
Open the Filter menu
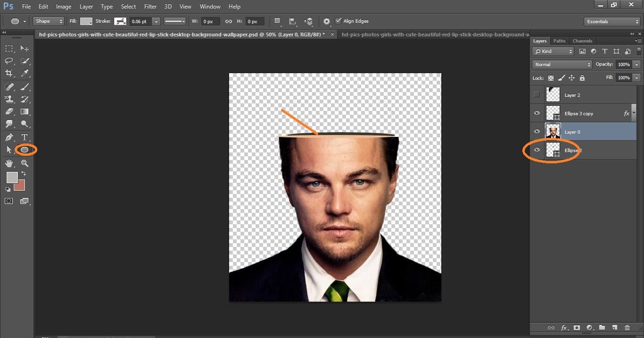[150, 6]
